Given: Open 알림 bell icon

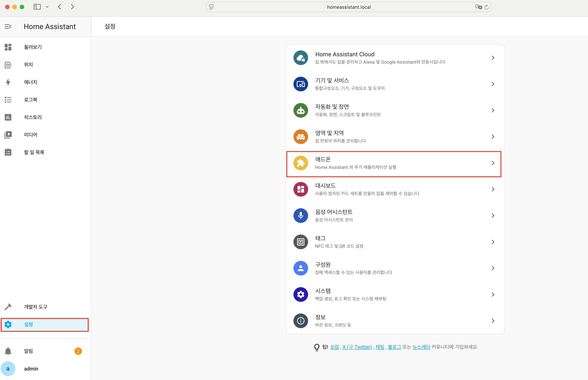Looking at the screenshot, I should (8, 351).
